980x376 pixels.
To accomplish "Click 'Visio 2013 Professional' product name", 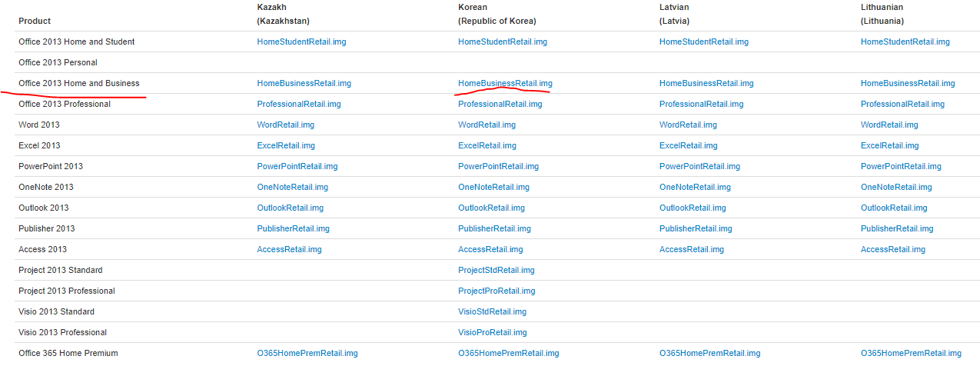I will coord(63,332).
